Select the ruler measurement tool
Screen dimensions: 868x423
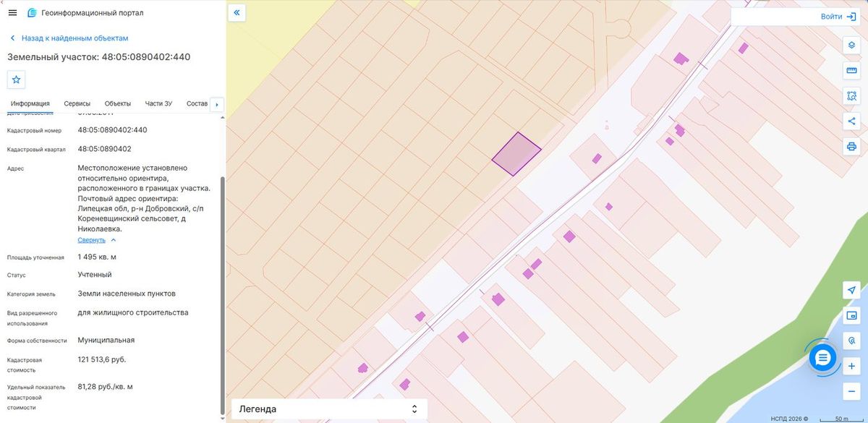coord(851,70)
